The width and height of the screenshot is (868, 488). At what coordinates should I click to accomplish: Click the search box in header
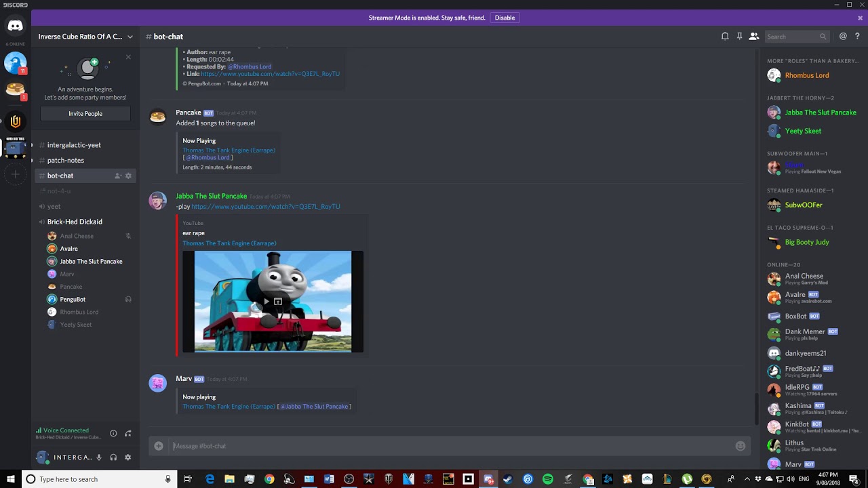(797, 37)
